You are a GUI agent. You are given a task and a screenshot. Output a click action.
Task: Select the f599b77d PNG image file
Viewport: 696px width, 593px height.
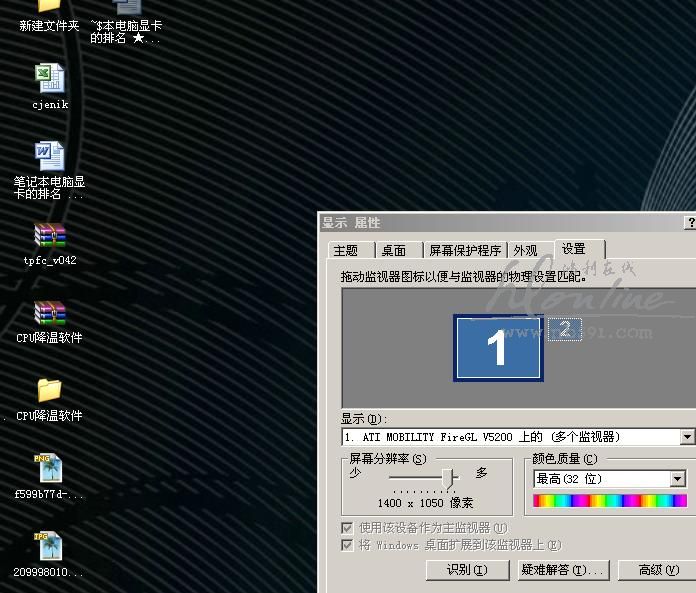coord(49,469)
